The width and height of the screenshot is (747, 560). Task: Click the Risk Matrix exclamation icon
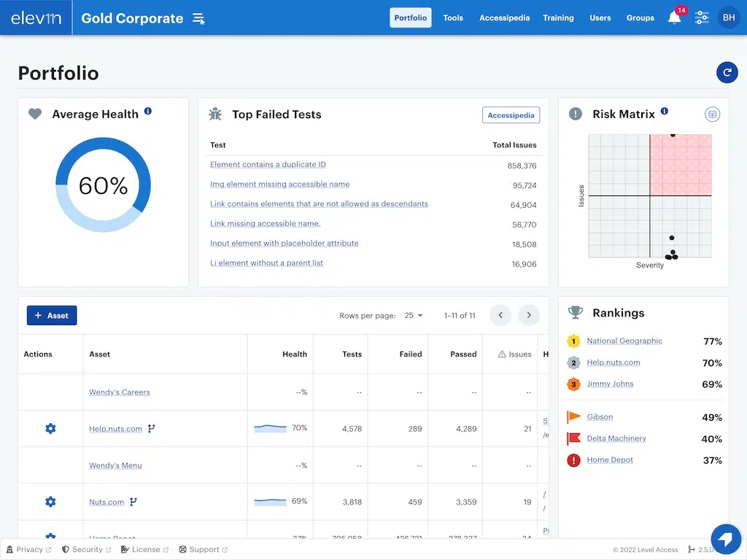click(576, 114)
